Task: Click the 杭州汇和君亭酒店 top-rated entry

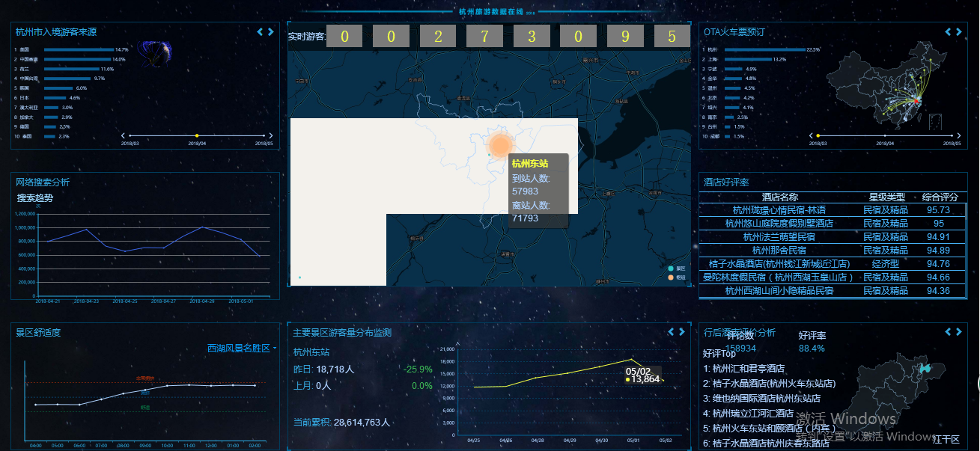Action: [x=744, y=368]
